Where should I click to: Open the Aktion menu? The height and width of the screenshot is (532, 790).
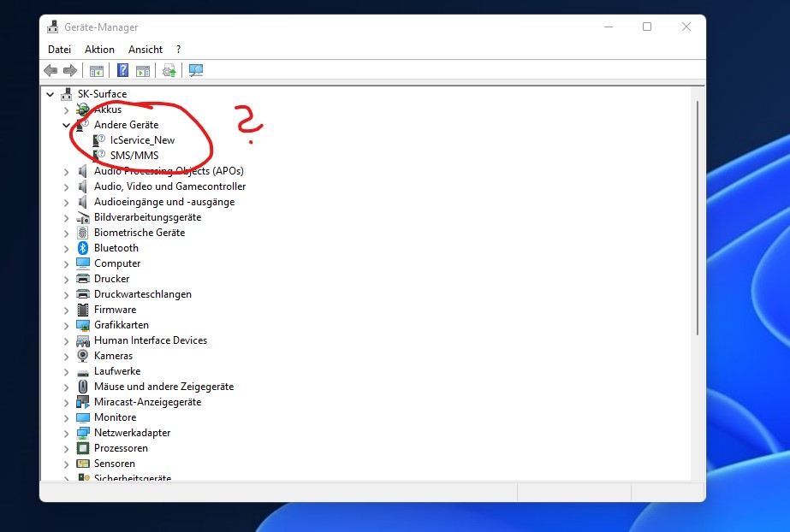[99, 50]
